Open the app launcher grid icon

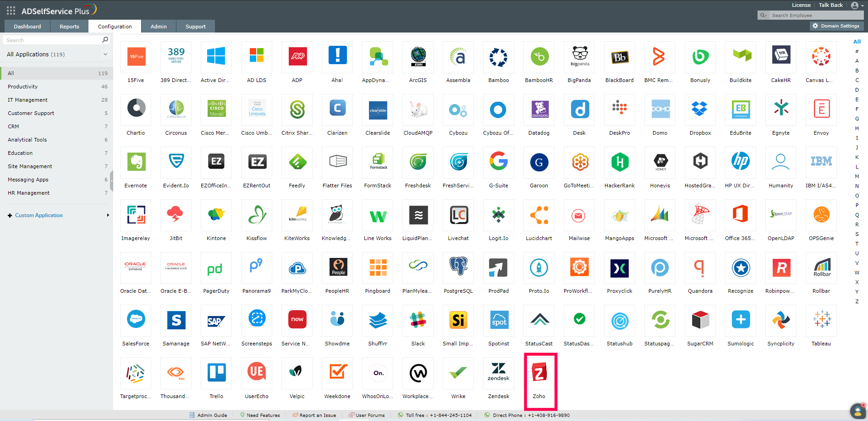point(11,10)
